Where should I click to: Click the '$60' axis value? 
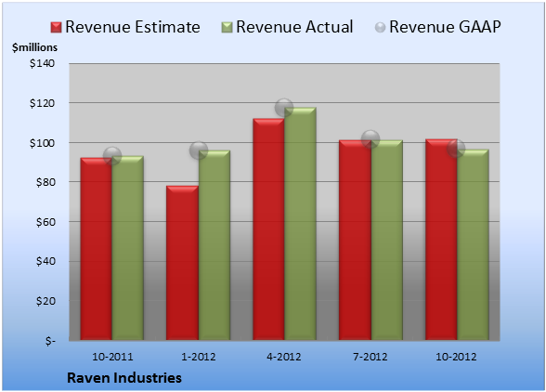click(45, 222)
